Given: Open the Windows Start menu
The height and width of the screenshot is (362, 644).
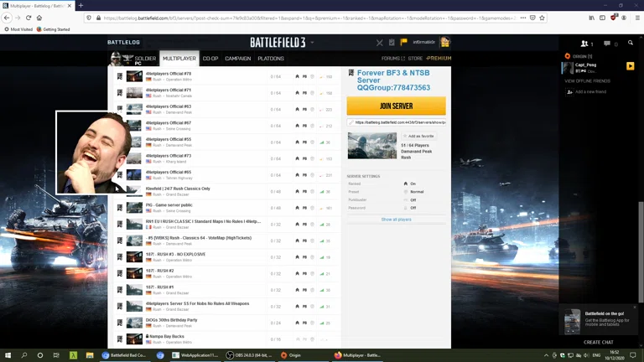Looking at the screenshot, I should tap(8, 355).
